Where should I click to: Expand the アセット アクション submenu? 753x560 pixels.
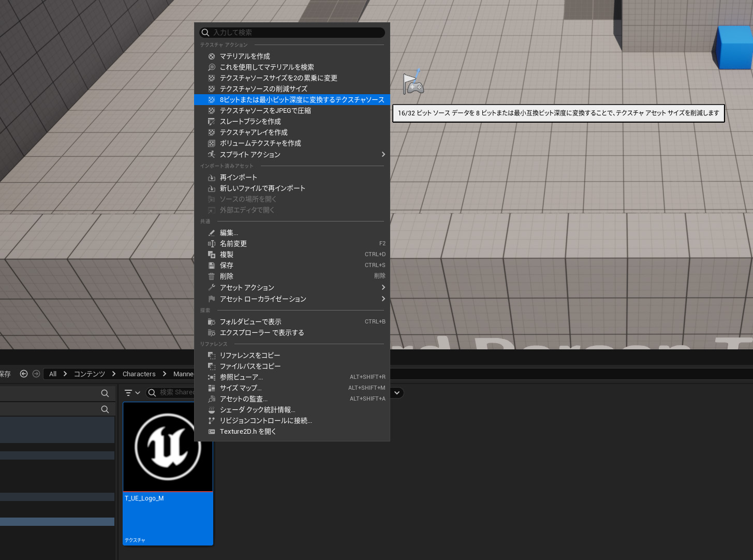pyautogui.click(x=247, y=287)
